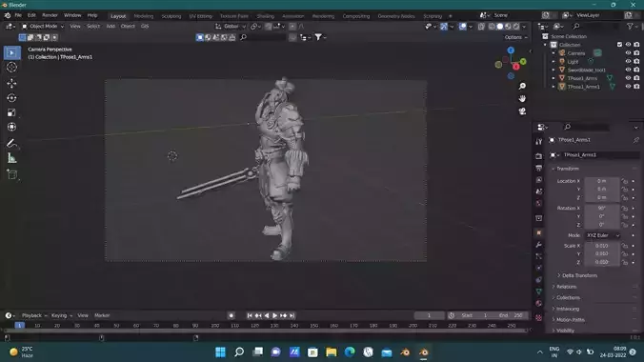Select the Annotate tool

click(x=12, y=144)
